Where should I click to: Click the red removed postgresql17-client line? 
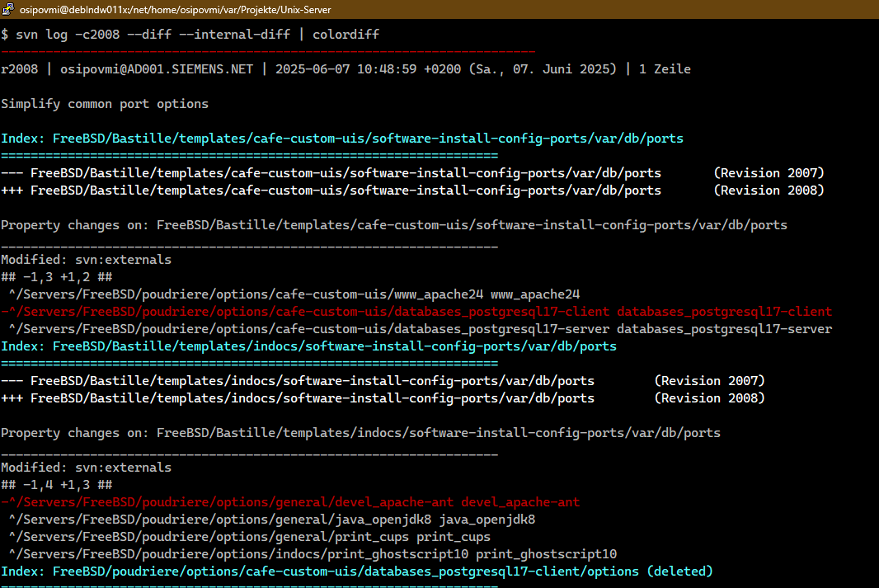pyautogui.click(x=416, y=312)
